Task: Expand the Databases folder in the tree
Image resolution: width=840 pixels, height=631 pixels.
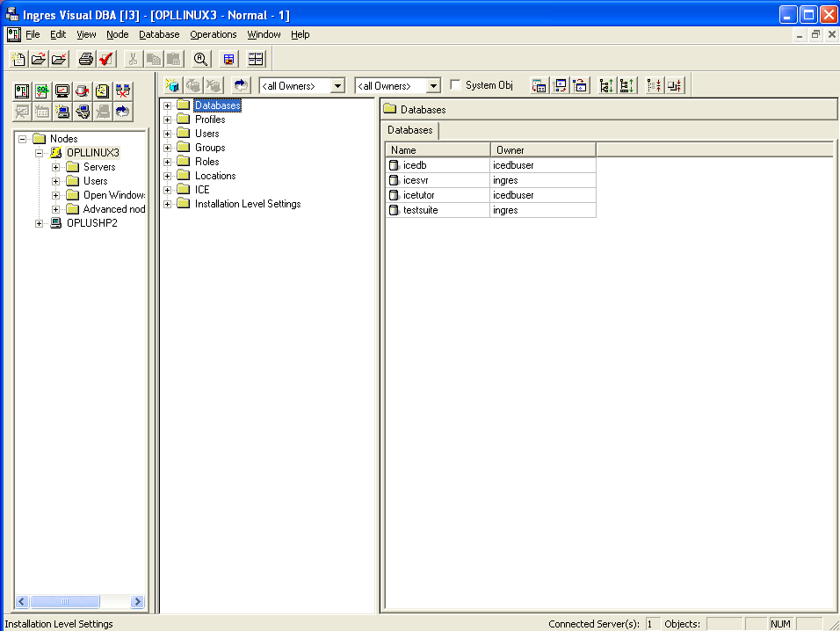Action: (x=167, y=105)
